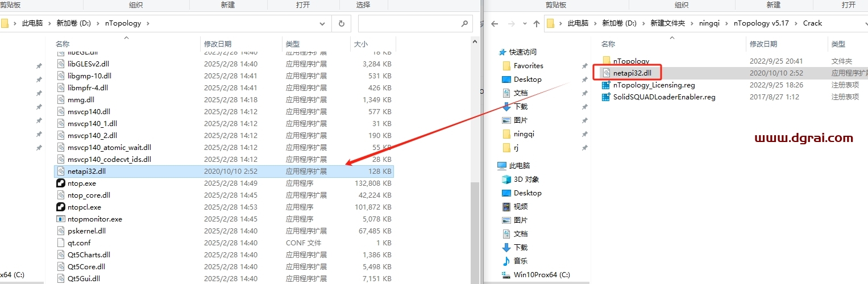Expand chevron after nTopology in left address bar
Viewport: 868px width, 284px height.
click(x=148, y=24)
